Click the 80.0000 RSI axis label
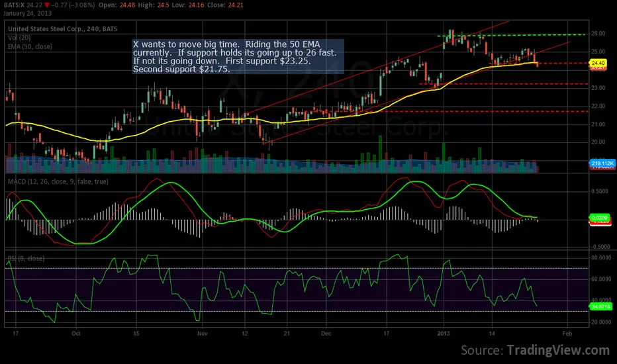The width and height of the screenshot is (617, 364). [x=601, y=257]
